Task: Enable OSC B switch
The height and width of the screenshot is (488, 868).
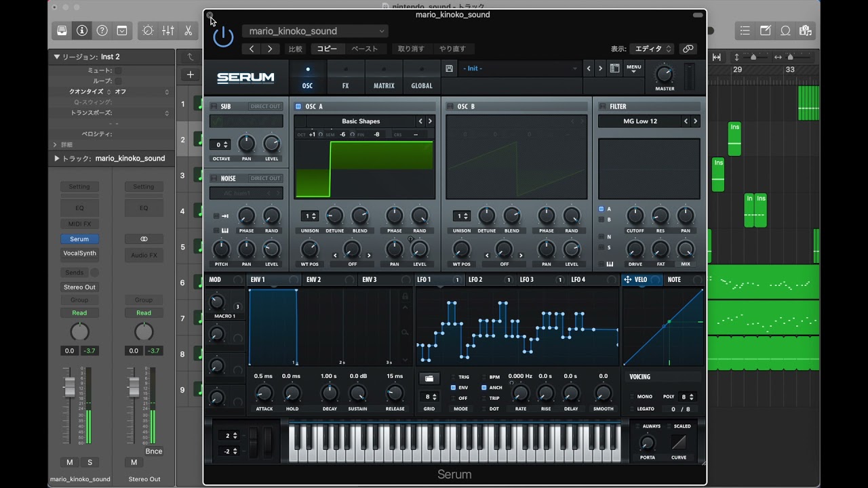Action: (x=450, y=106)
